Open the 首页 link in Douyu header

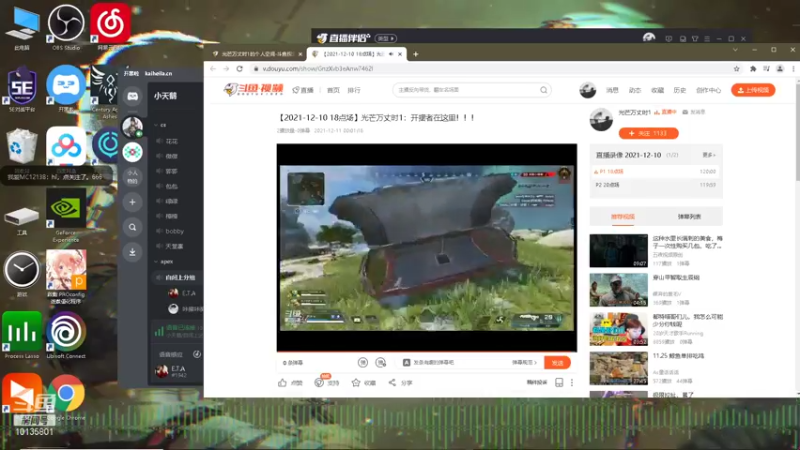point(333,90)
